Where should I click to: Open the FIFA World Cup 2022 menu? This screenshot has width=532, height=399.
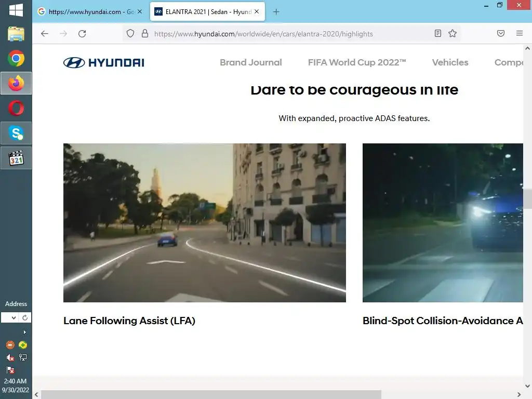[x=357, y=62]
